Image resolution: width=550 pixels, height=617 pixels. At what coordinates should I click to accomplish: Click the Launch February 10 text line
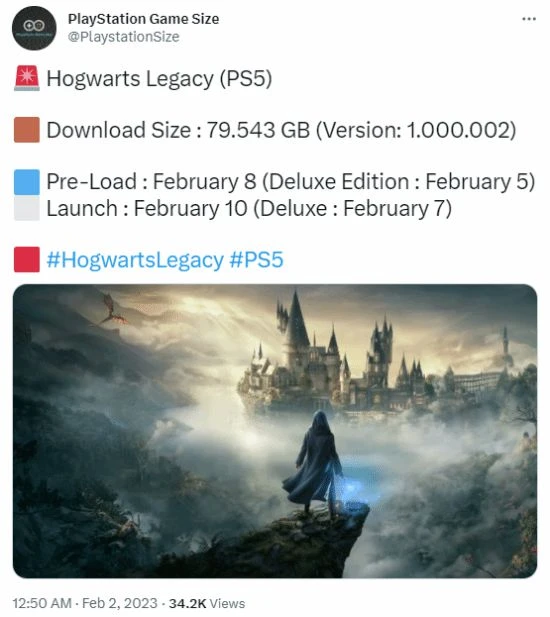(x=249, y=208)
